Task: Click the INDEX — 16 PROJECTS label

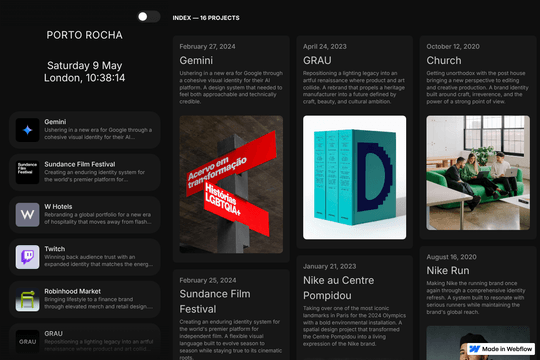Action: pyautogui.click(x=206, y=18)
